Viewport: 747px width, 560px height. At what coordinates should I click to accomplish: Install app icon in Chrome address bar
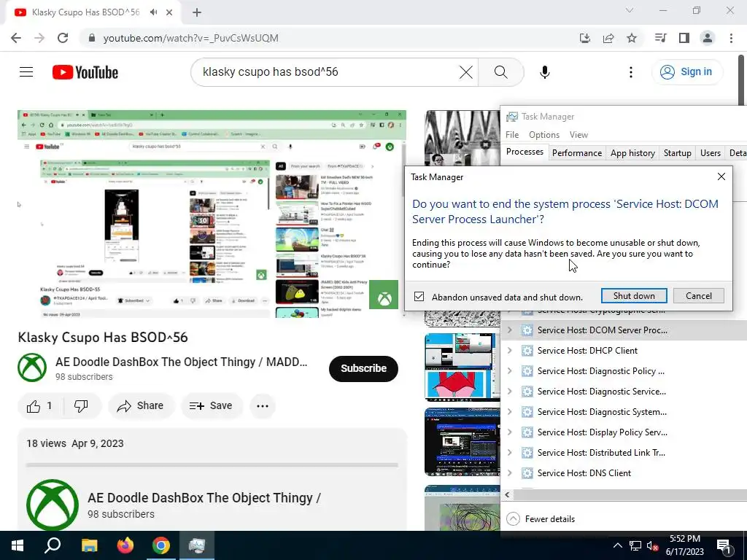pos(585,38)
